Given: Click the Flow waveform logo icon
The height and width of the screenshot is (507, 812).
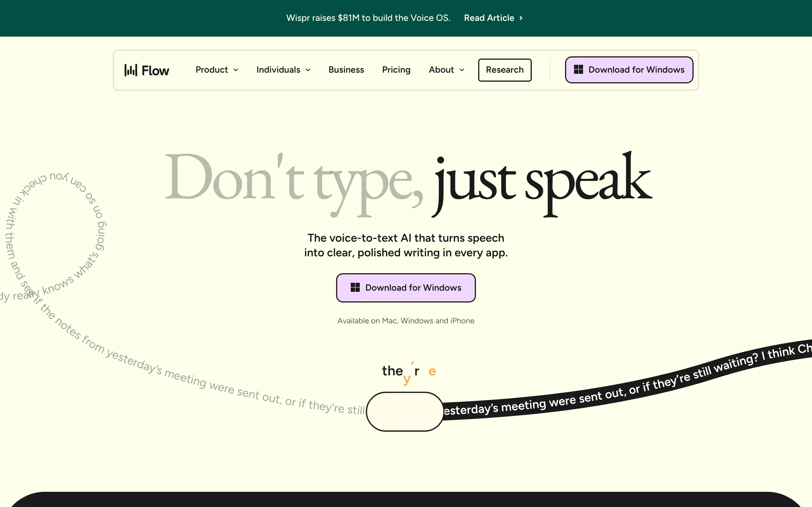Looking at the screenshot, I should (131, 70).
